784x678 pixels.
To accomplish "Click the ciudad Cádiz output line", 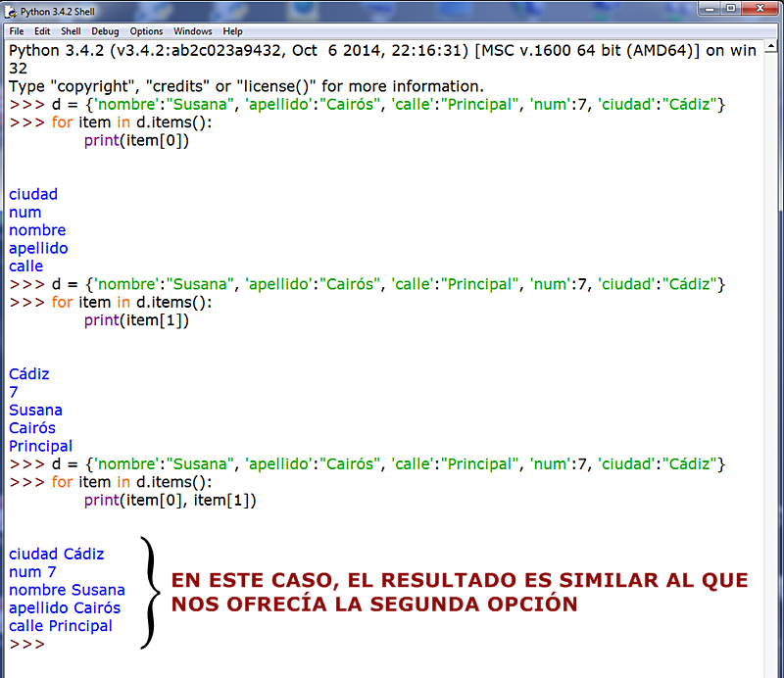I will [x=56, y=554].
